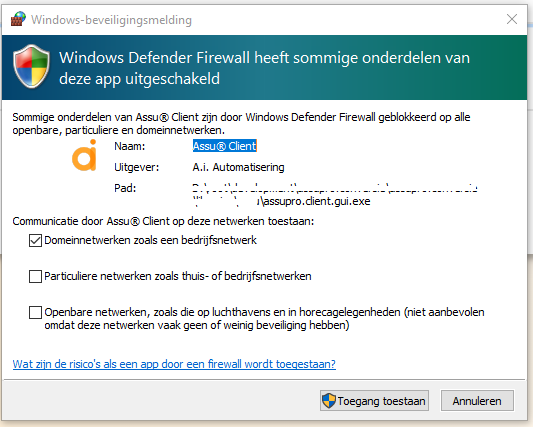Open the firewall risico's help link
This screenshot has width=533, height=427.
tap(174, 364)
